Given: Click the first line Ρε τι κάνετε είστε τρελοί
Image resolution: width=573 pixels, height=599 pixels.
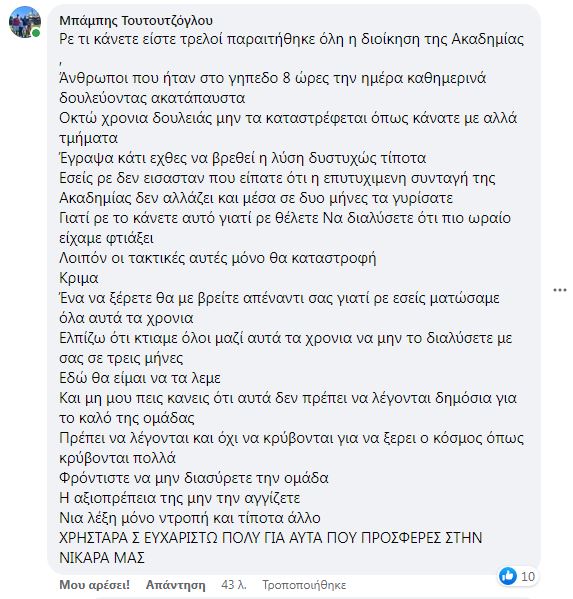Looking at the screenshot, I should point(291,39).
